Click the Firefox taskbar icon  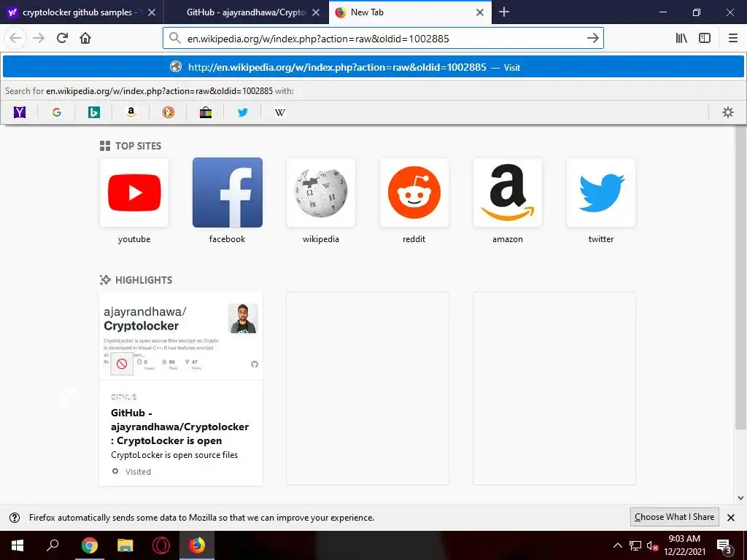pyautogui.click(x=197, y=545)
